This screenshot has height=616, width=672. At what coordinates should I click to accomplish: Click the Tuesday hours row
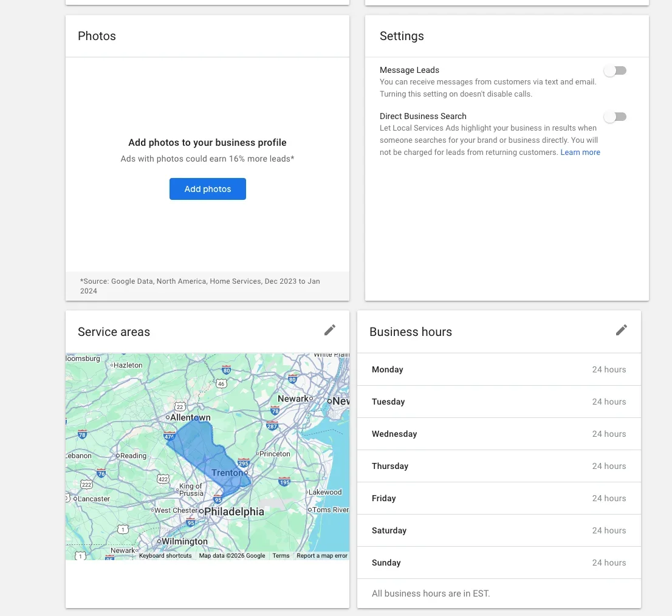498,402
